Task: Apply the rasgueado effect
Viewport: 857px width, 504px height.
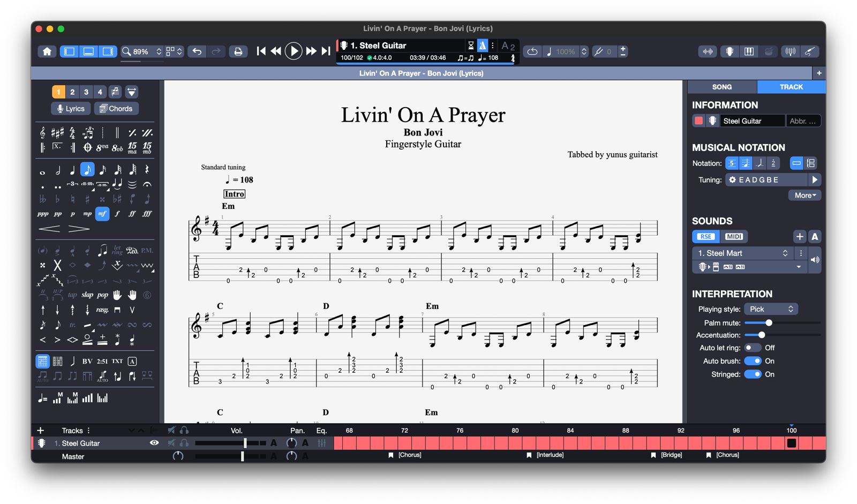Action: 102,310
